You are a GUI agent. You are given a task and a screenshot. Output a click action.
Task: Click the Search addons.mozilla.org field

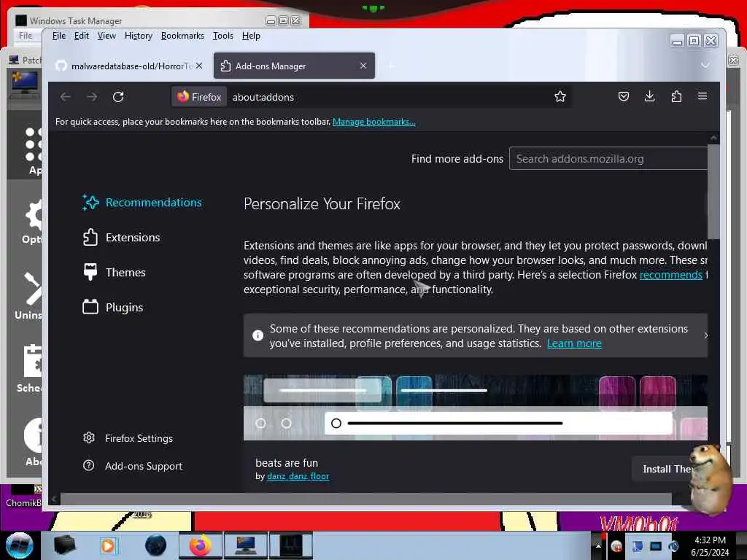(x=608, y=158)
